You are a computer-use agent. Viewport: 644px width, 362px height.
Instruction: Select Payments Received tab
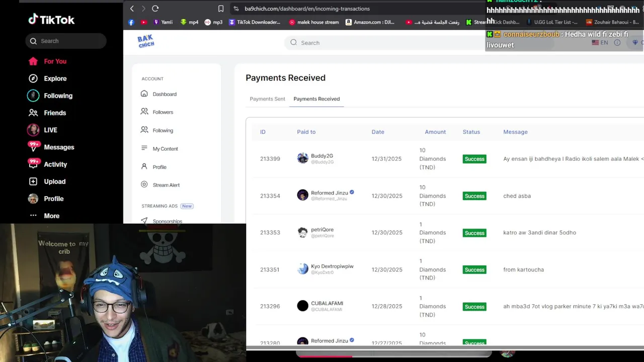(316, 99)
